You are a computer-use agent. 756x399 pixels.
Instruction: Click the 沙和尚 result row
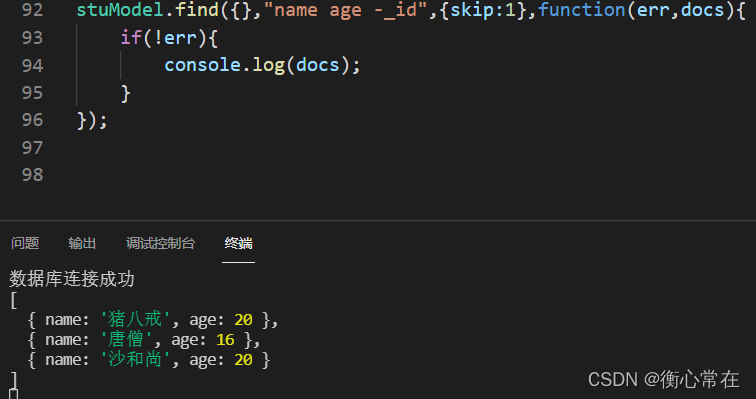(x=149, y=360)
